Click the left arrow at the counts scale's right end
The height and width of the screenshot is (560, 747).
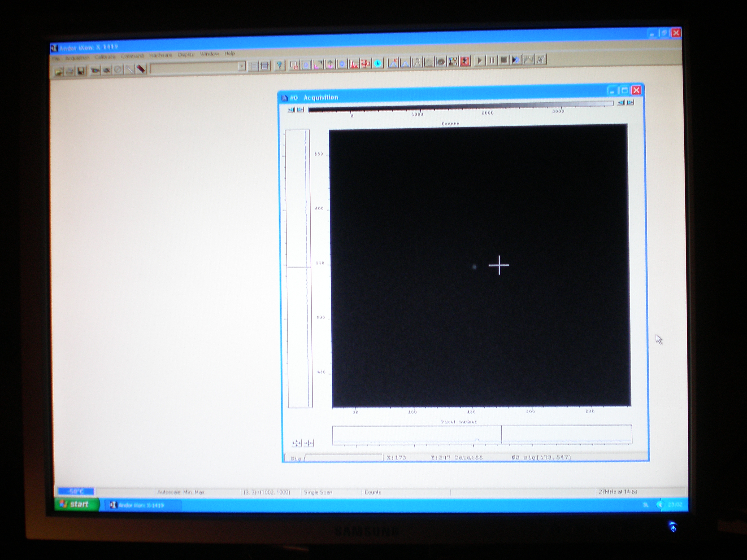tap(621, 103)
